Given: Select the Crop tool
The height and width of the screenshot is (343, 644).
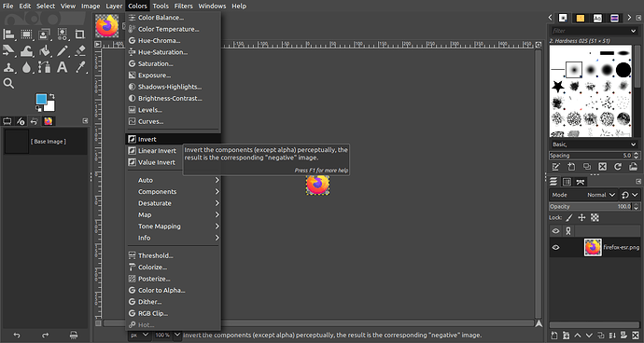Looking at the screenshot, I should click(x=79, y=34).
